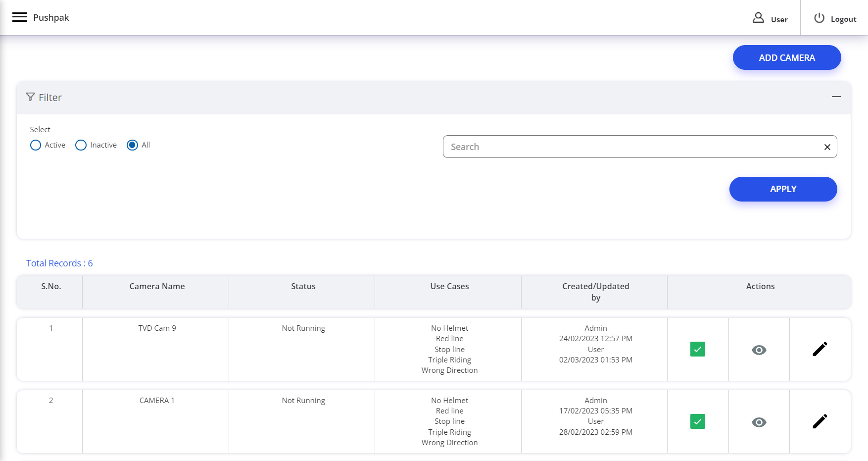Click the Status column header

pyautogui.click(x=303, y=287)
